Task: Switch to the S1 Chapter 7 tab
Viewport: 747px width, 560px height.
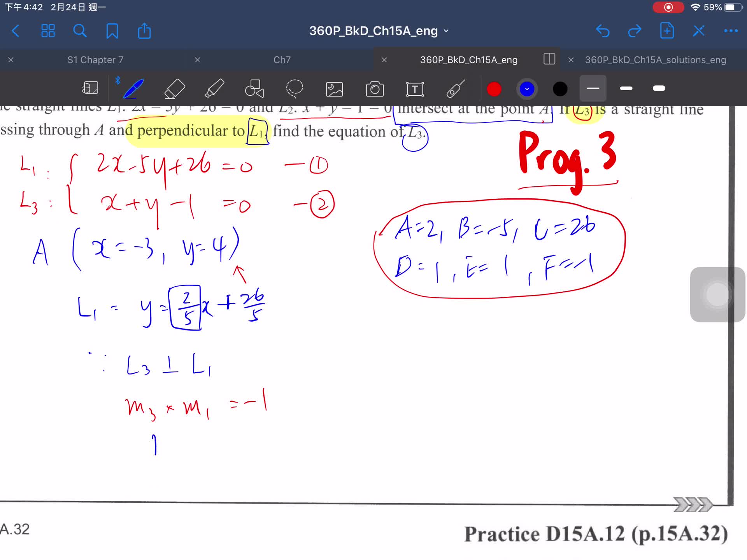Action: tap(95, 60)
